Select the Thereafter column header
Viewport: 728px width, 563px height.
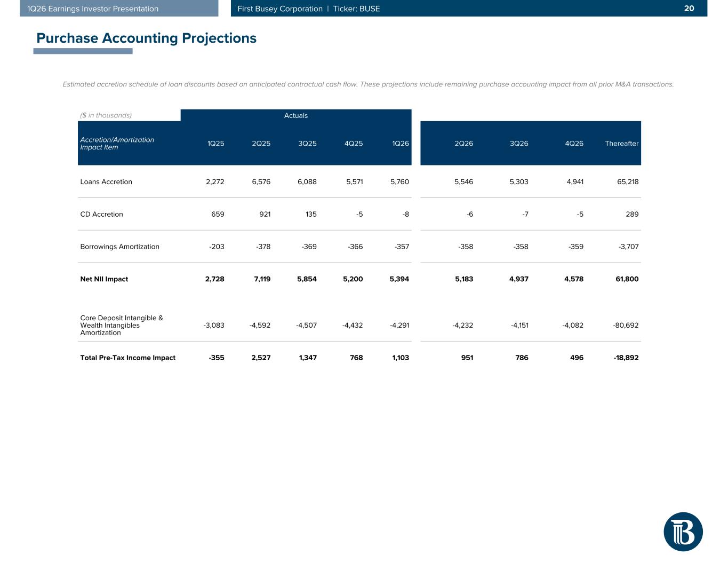[621, 144]
